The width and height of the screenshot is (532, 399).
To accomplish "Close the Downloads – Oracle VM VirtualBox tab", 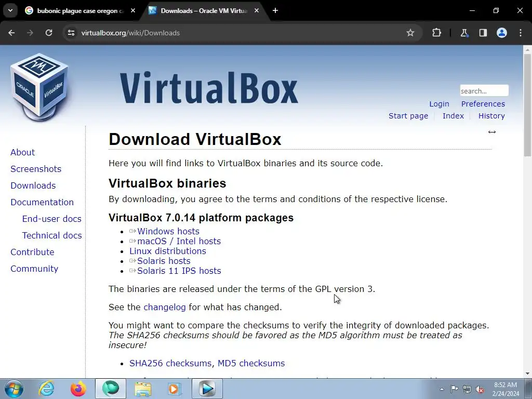I will pos(257,10).
